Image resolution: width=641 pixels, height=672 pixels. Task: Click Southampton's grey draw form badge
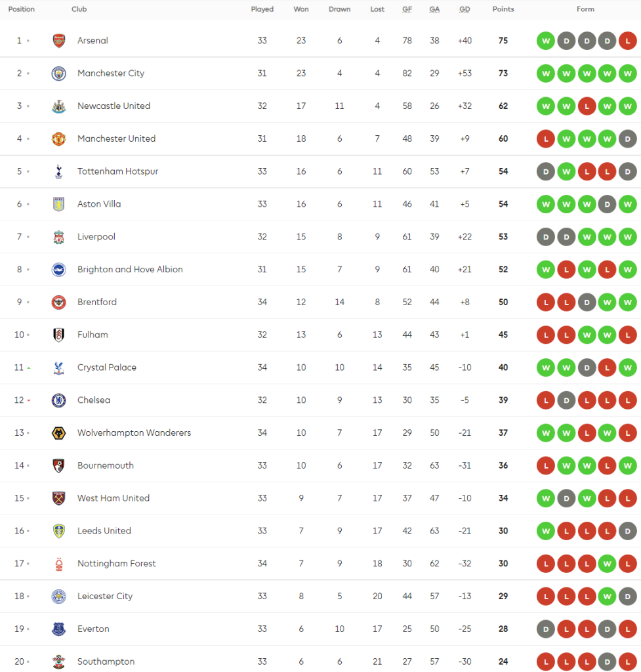coord(607,661)
